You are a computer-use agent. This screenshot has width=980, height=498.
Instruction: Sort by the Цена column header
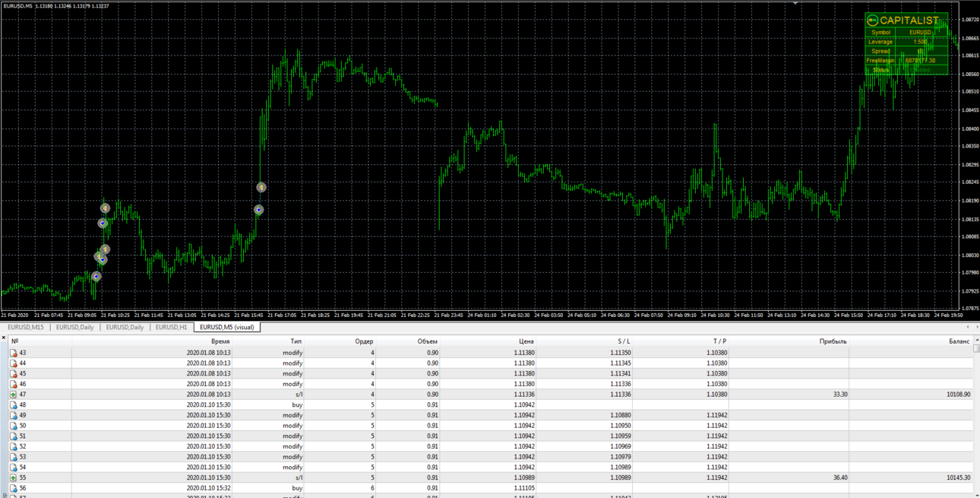(x=526, y=341)
